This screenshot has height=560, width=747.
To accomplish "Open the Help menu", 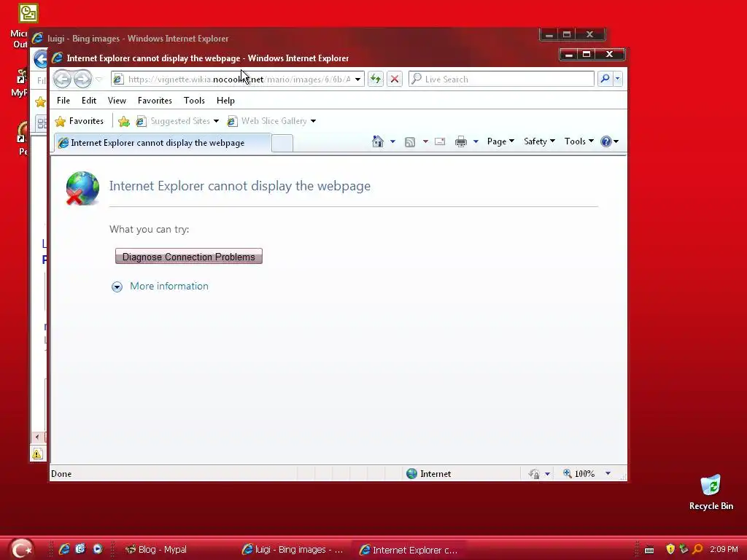I will coord(225,101).
